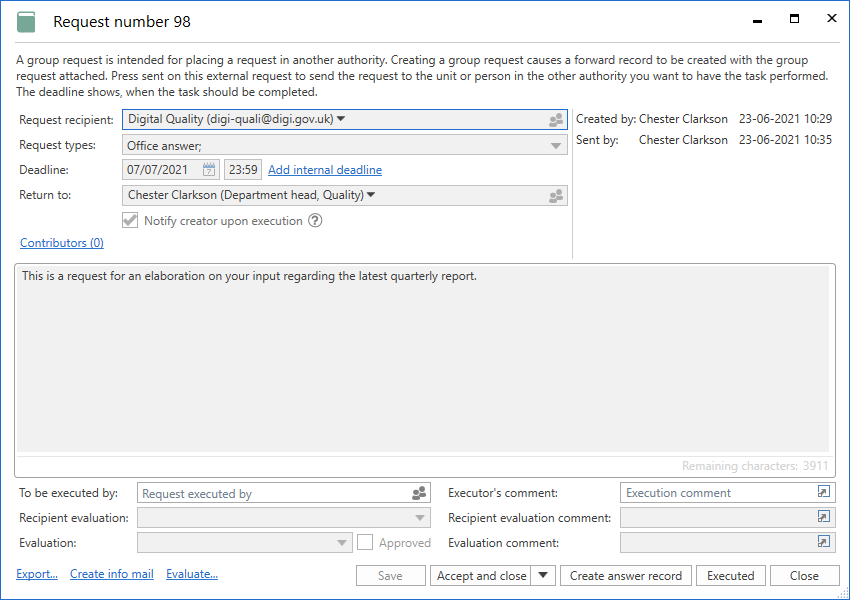Viewport: 850px width, 600px height.
Task: Click the Export... link
Action: [37, 574]
